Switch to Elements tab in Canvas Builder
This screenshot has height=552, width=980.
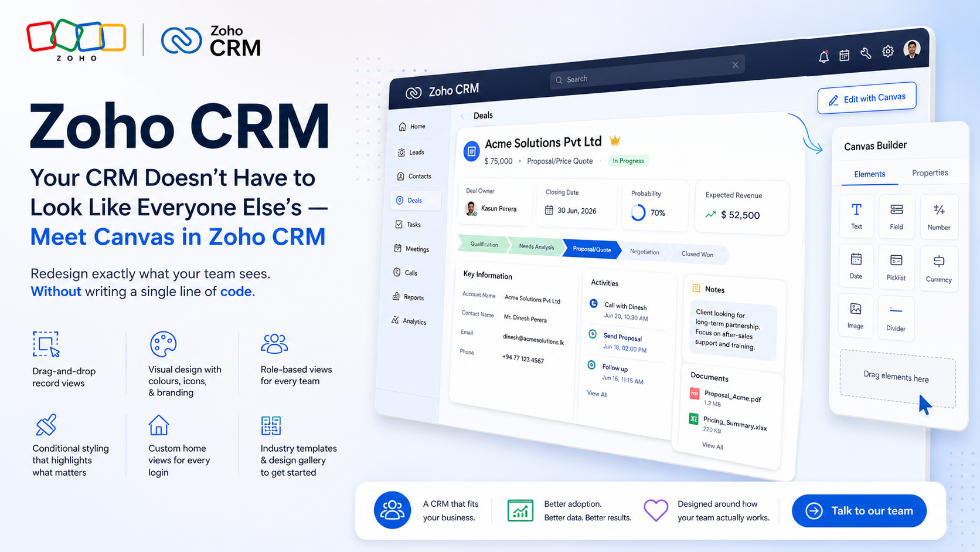coord(870,175)
